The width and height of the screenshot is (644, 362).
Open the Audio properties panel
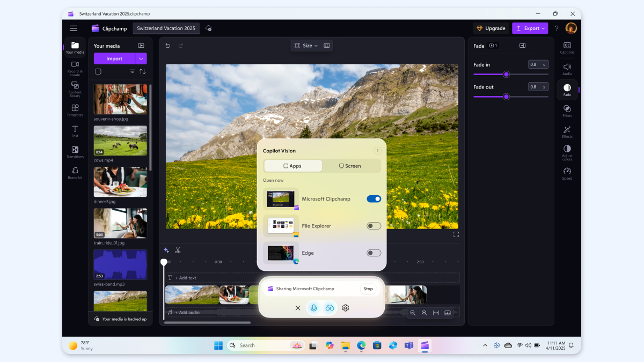click(x=567, y=69)
